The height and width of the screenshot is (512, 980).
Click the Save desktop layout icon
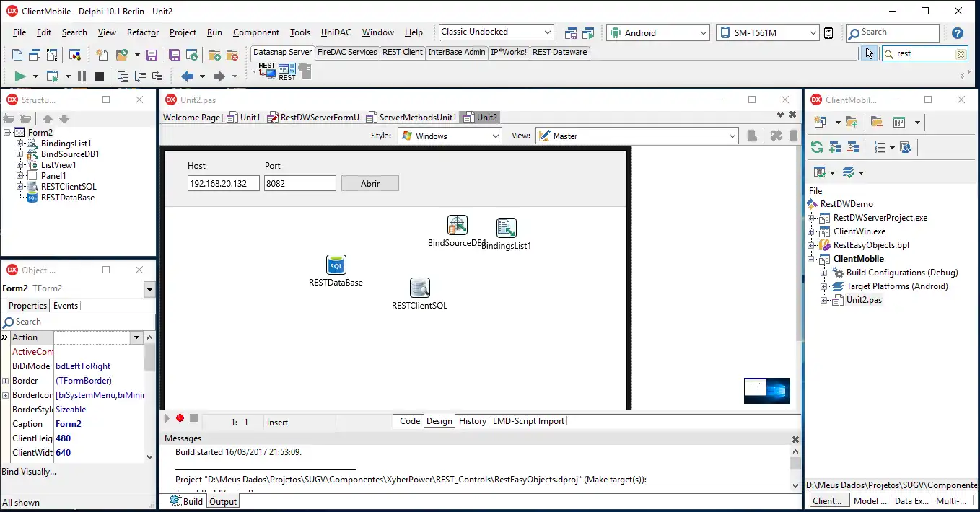pyautogui.click(x=571, y=33)
